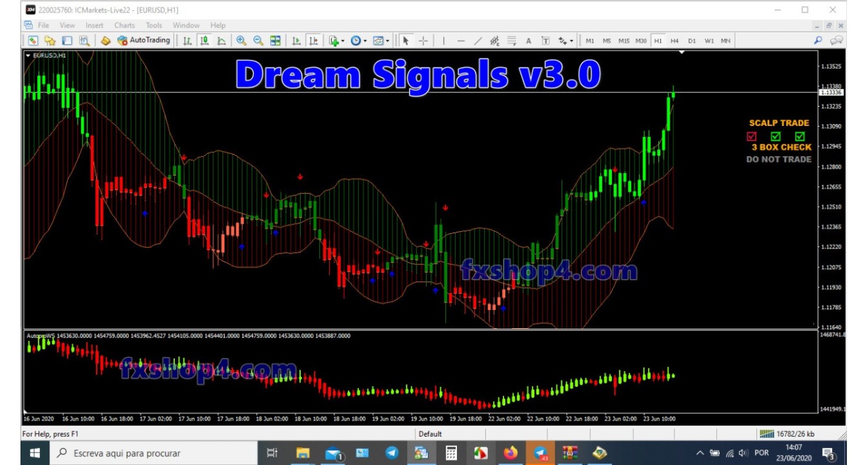This screenshot has width=868, height=465.
Task: Open the Charts menu
Action: (x=123, y=25)
